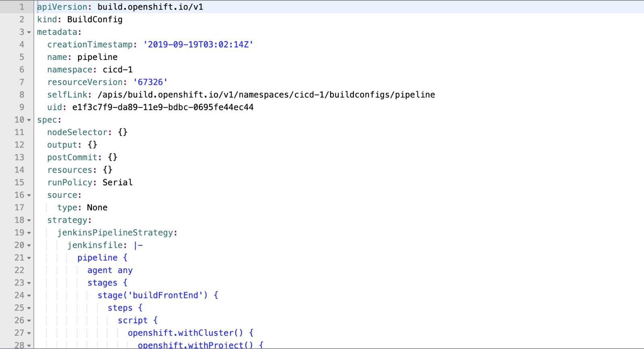Click line number 8 in the gutter

pos(22,94)
